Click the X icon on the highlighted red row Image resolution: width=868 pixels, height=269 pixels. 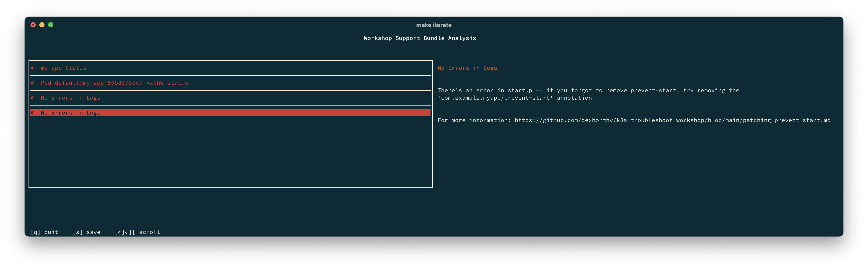point(32,113)
